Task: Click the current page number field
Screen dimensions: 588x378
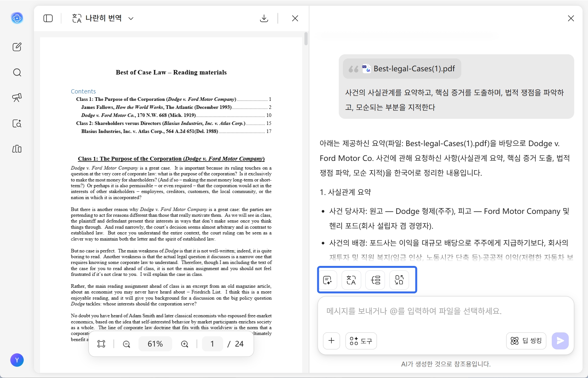Action: pyautogui.click(x=212, y=344)
